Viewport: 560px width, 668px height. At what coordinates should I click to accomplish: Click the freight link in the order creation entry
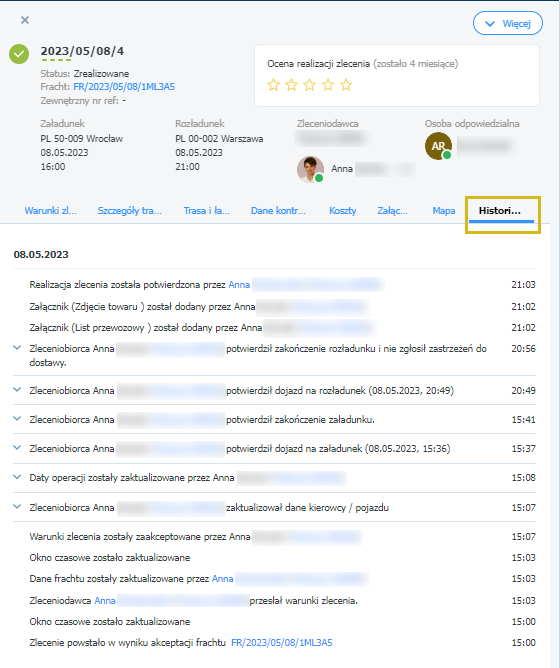coord(282,642)
